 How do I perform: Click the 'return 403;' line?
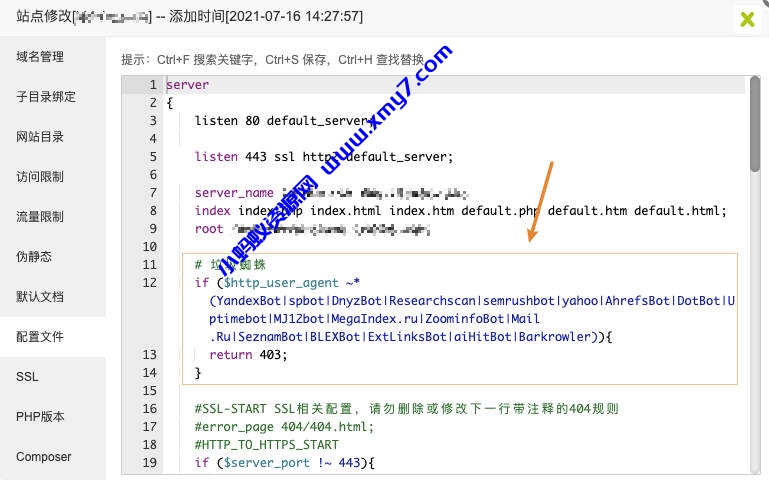pos(248,355)
